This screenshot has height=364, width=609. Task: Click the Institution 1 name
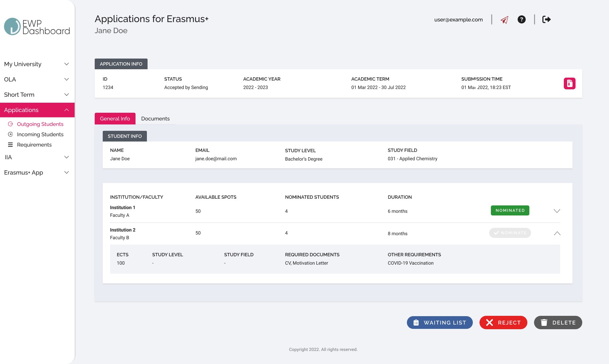point(122,207)
